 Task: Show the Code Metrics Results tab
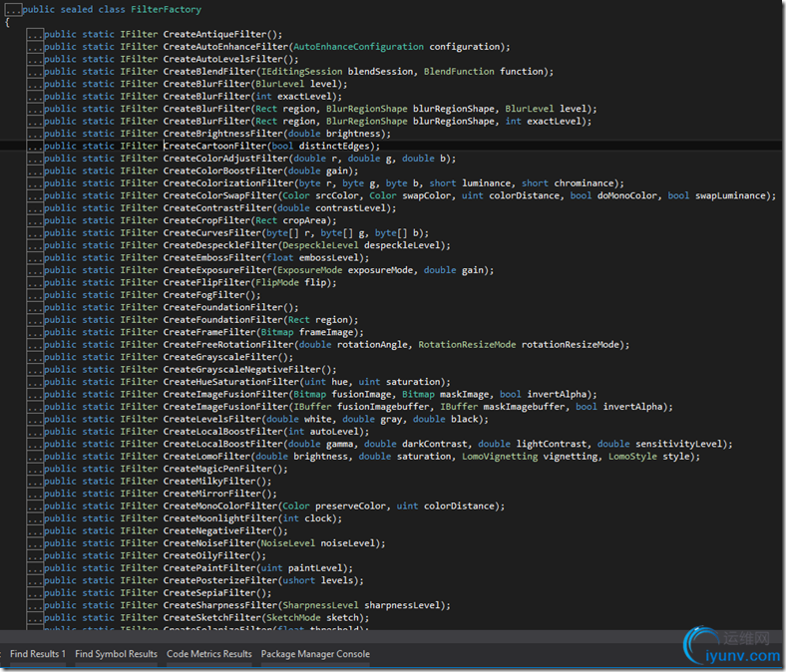point(208,654)
